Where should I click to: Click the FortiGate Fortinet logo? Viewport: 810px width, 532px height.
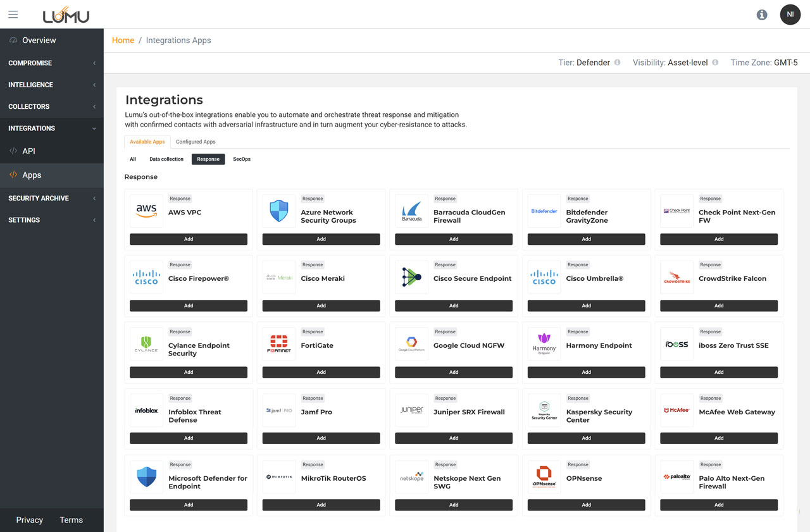point(279,344)
